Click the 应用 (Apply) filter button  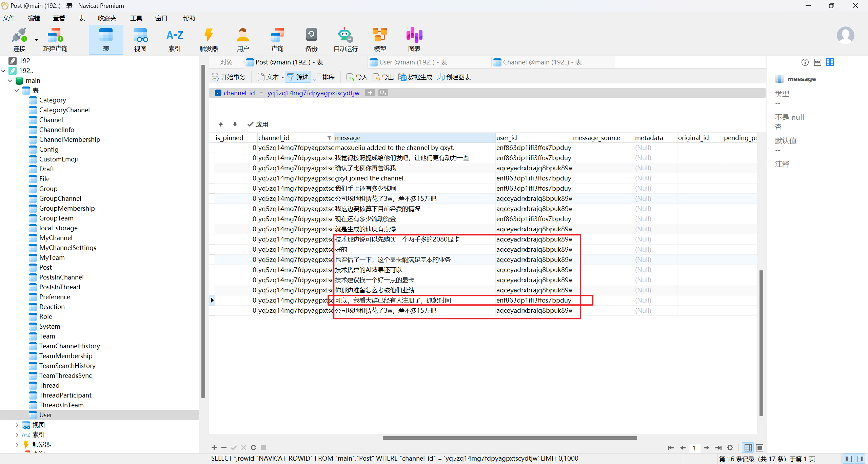[x=258, y=124]
